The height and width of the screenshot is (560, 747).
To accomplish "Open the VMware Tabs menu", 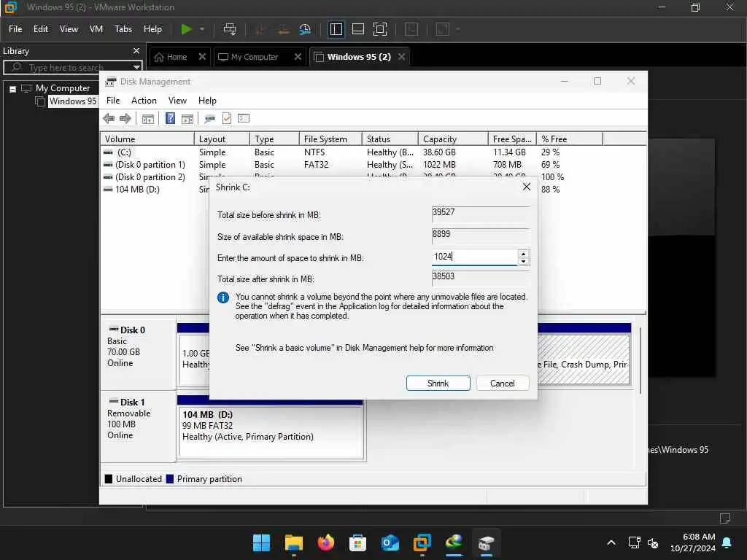I will (x=123, y=29).
